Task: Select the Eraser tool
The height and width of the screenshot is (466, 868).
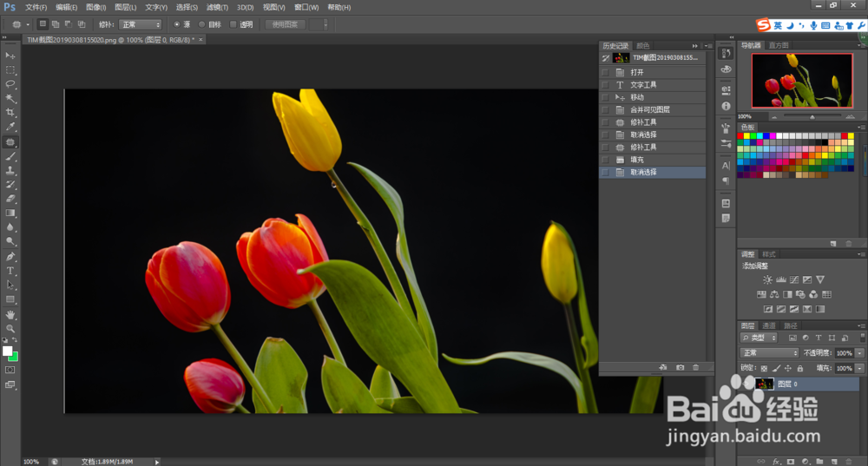Action: pyautogui.click(x=10, y=199)
